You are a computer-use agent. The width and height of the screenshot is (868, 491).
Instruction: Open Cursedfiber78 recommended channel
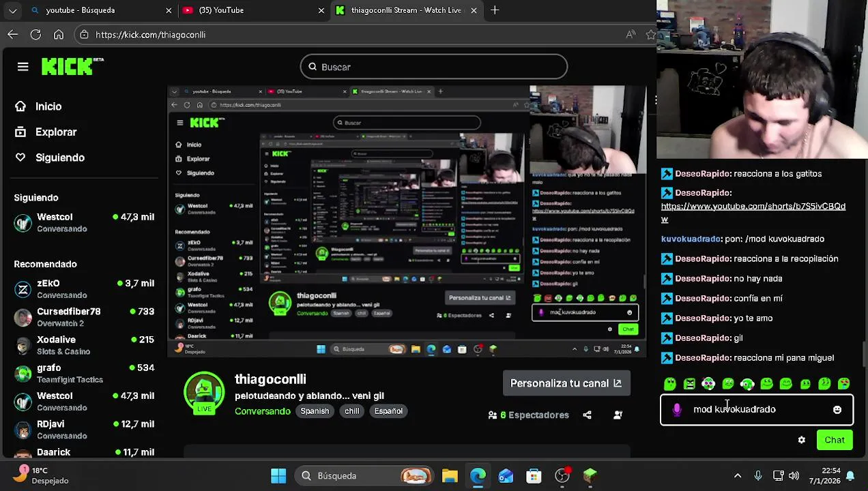(x=85, y=317)
